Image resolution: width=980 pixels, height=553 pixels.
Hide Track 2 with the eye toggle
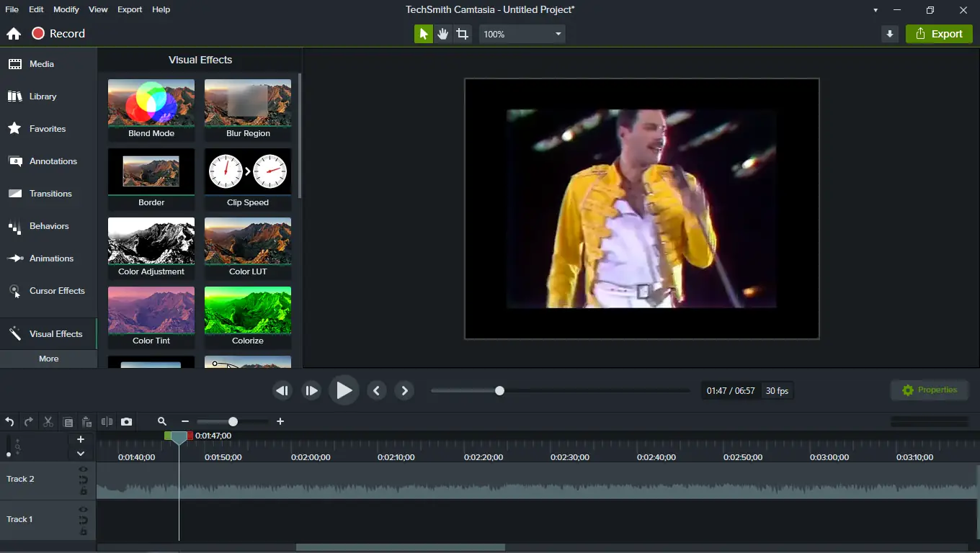[x=83, y=469]
